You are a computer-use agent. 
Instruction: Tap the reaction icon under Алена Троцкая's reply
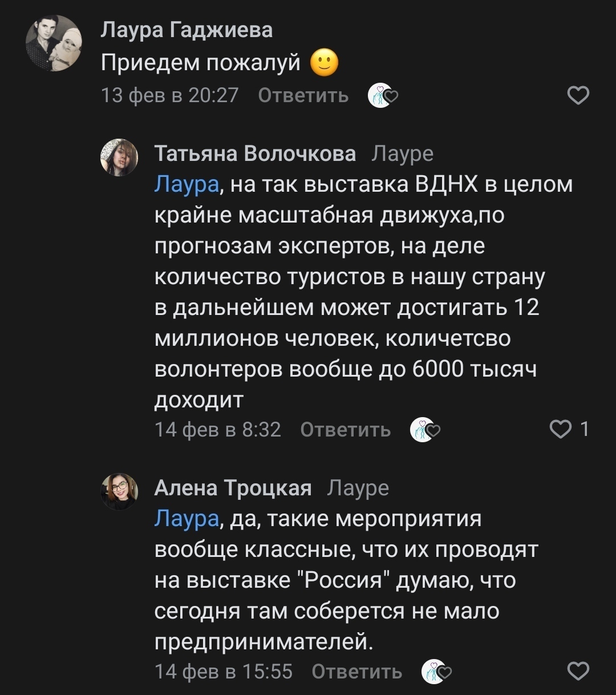436,672
